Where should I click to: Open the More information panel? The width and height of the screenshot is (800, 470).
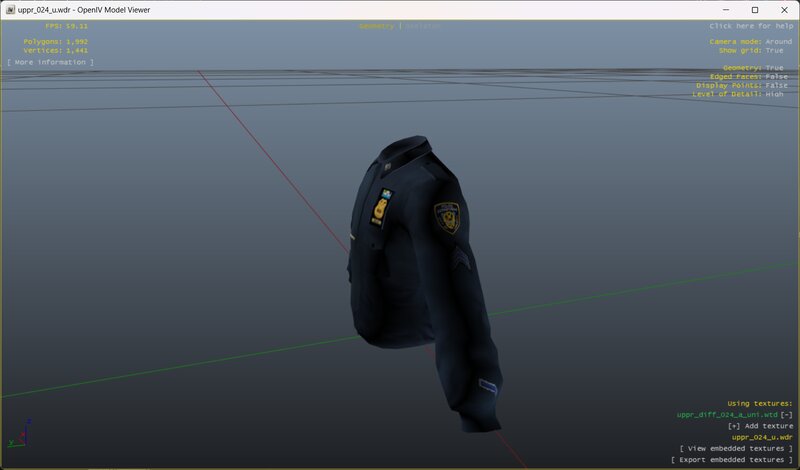pyautogui.click(x=50, y=62)
